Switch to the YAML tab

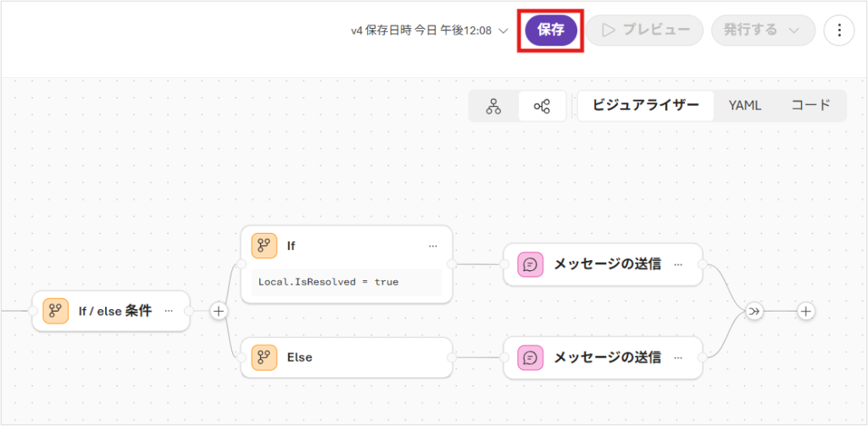click(x=744, y=106)
